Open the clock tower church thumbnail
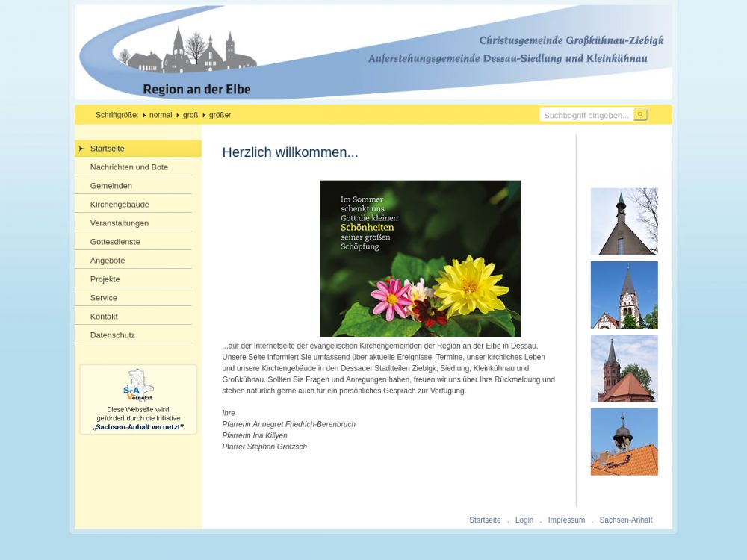The height and width of the screenshot is (560, 747). coord(624,295)
